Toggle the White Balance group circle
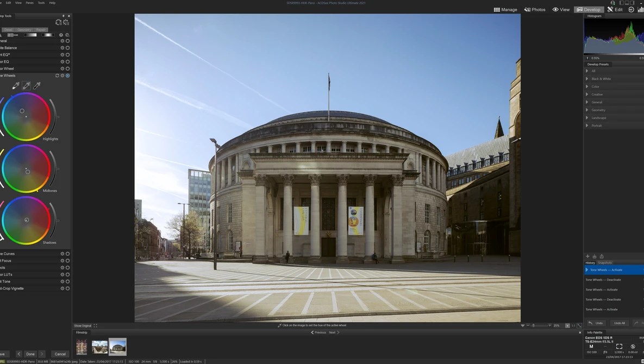The height and width of the screenshot is (364, 644). (x=68, y=48)
